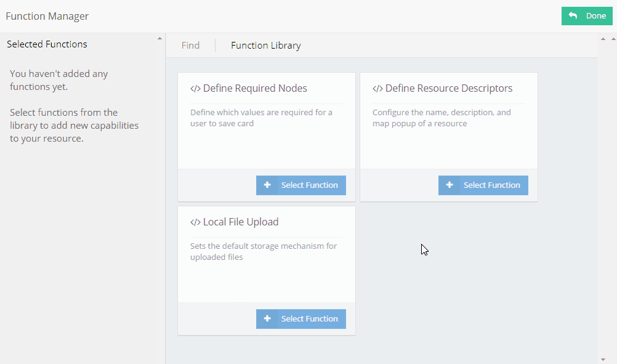
Task: Click the code icon beside Local File Upload
Action: tap(195, 222)
